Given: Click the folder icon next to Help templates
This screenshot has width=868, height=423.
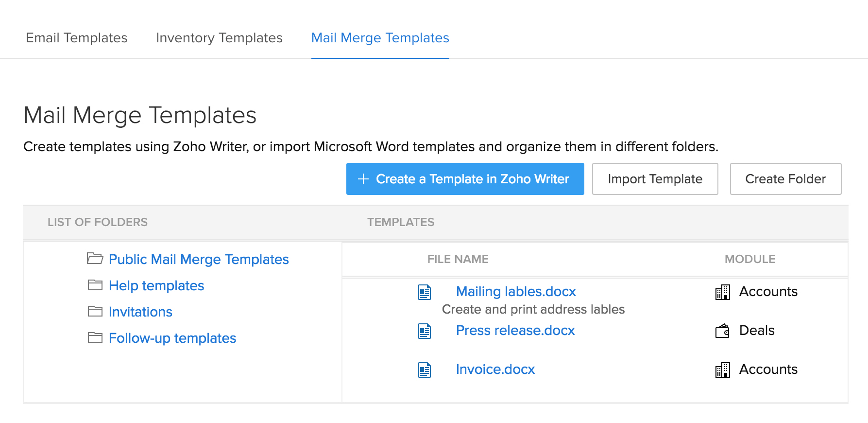Looking at the screenshot, I should [95, 285].
